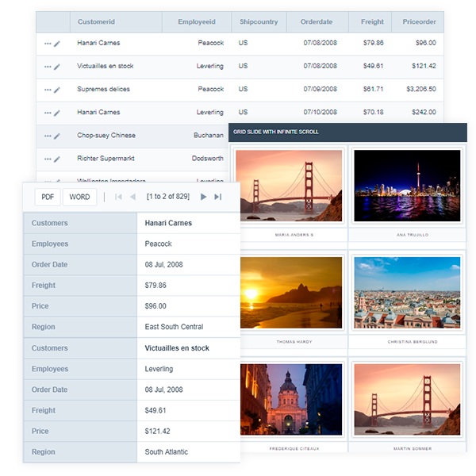The width and height of the screenshot is (476, 476).
Task: Export records with the PDF button
Action: 48,197
